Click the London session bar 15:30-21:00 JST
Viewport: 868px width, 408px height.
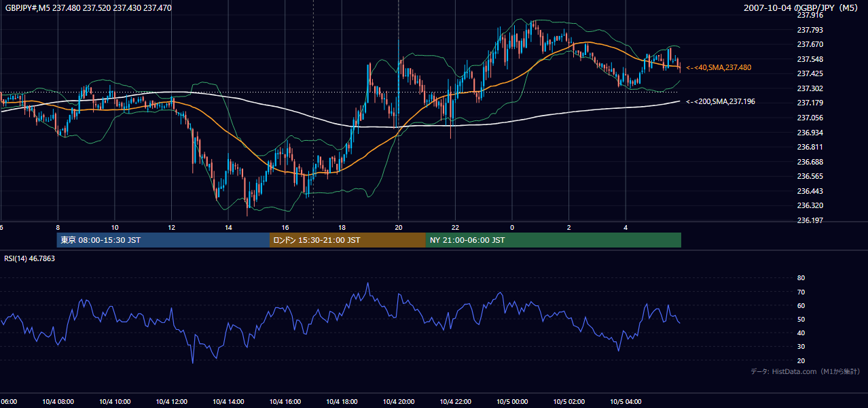pos(348,240)
